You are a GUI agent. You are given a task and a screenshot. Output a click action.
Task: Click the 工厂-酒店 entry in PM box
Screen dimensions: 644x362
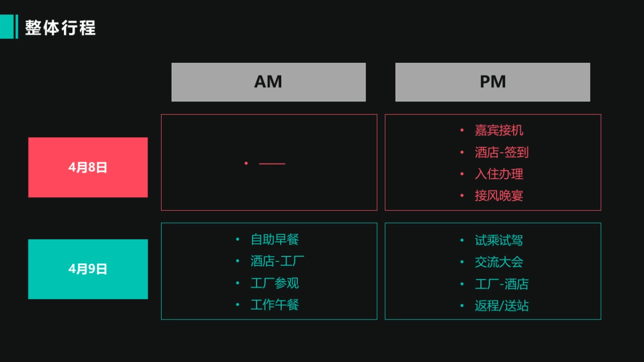502,284
